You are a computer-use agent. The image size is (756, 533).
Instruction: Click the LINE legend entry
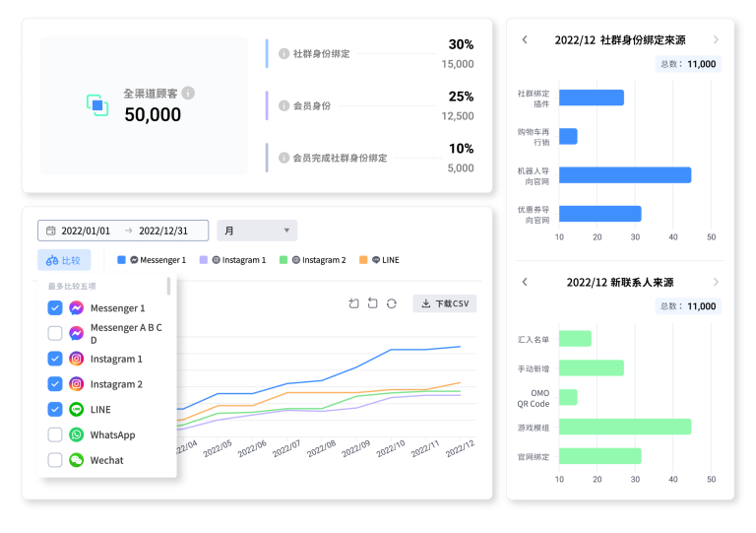point(379,260)
